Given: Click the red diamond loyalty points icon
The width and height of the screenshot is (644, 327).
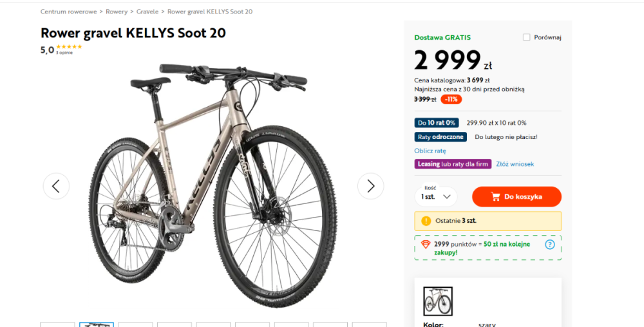Looking at the screenshot, I should click(x=426, y=244).
